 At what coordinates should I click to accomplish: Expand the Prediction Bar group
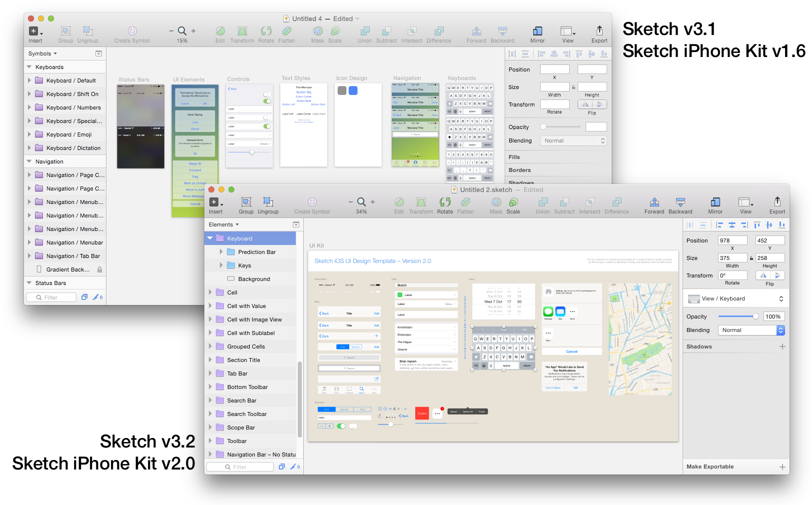[221, 252]
